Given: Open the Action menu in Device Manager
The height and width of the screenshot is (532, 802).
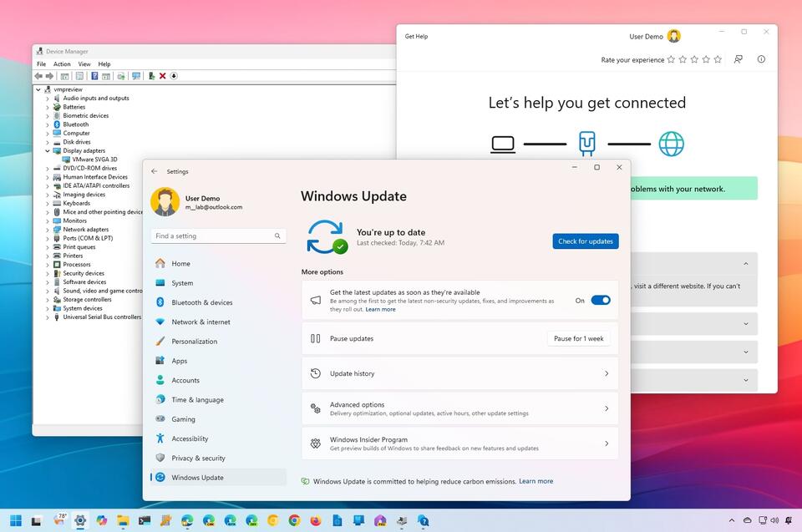Looking at the screenshot, I should pyautogui.click(x=62, y=63).
